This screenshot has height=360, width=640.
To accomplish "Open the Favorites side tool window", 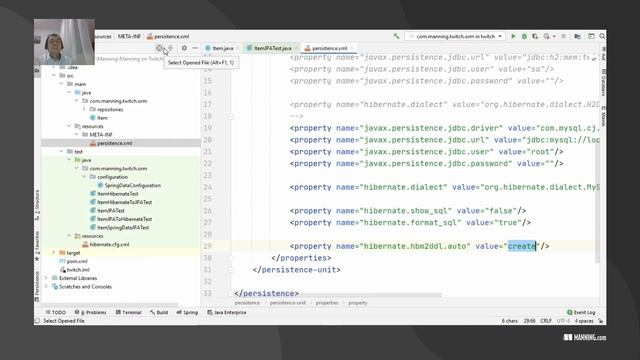I will [x=37, y=245].
